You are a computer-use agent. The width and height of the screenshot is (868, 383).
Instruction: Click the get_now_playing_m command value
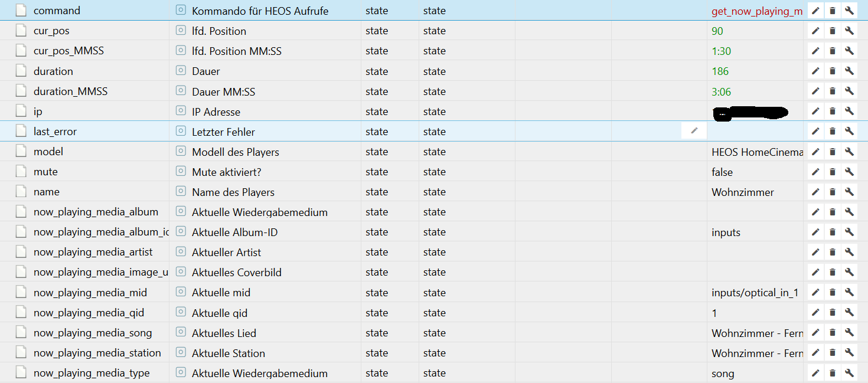click(x=756, y=11)
